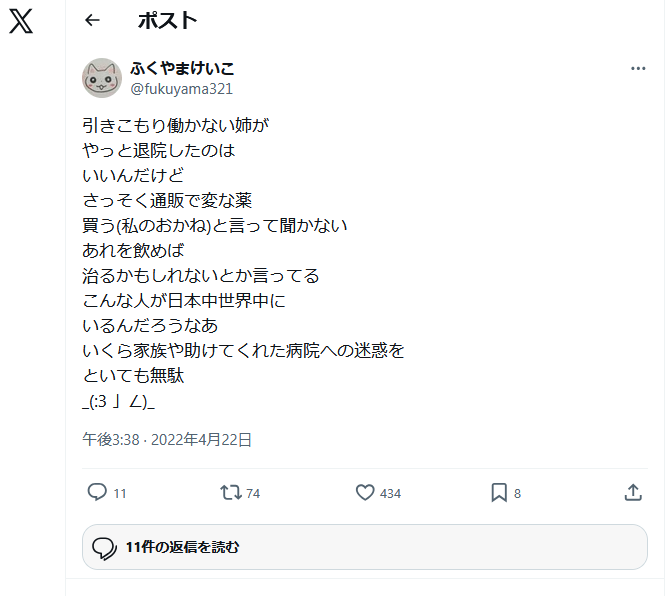The image size is (672, 596).
Task: Like the post with heart icon
Action: click(365, 493)
